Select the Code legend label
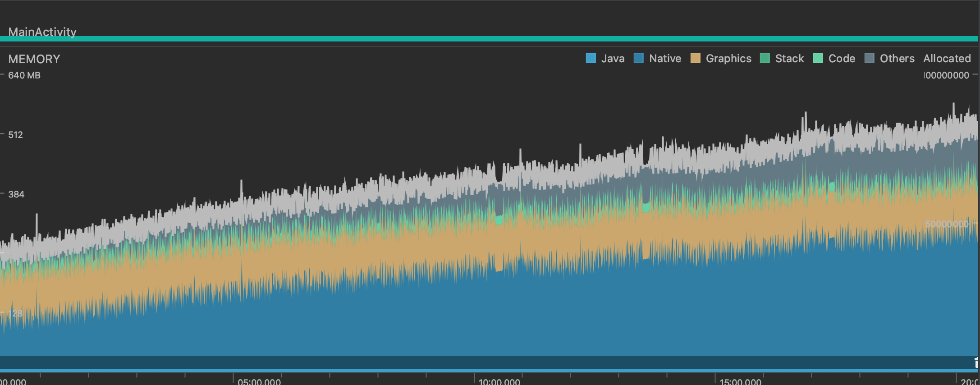The height and width of the screenshot is (385, 980). 842,59
